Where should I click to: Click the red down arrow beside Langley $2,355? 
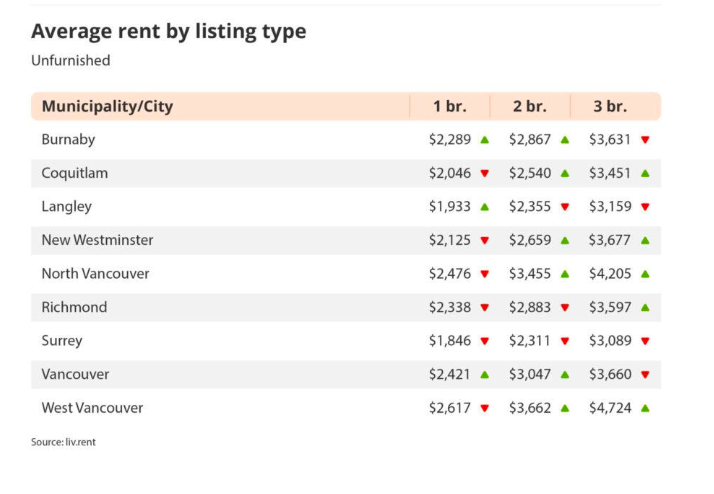click(565, 207)
